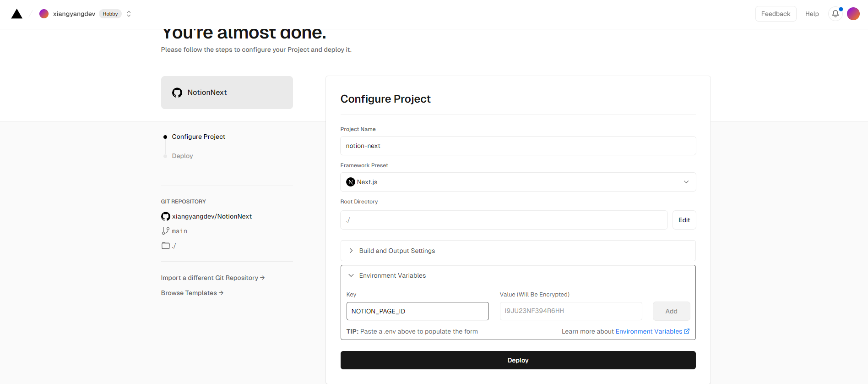Click the TIP text about pasting .env
868x384 pixels.
pos(412,331)
